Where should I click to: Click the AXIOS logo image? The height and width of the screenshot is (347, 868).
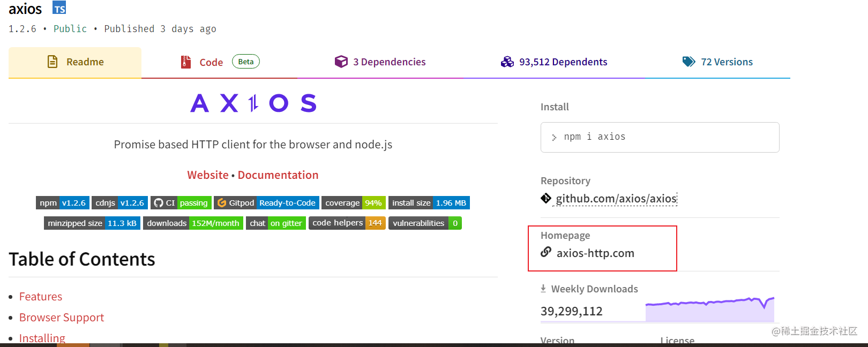click(x=253, y=103)
